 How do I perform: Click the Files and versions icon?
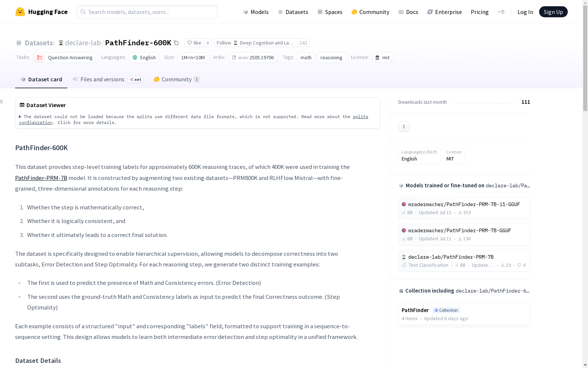click(x=75, y=79)
